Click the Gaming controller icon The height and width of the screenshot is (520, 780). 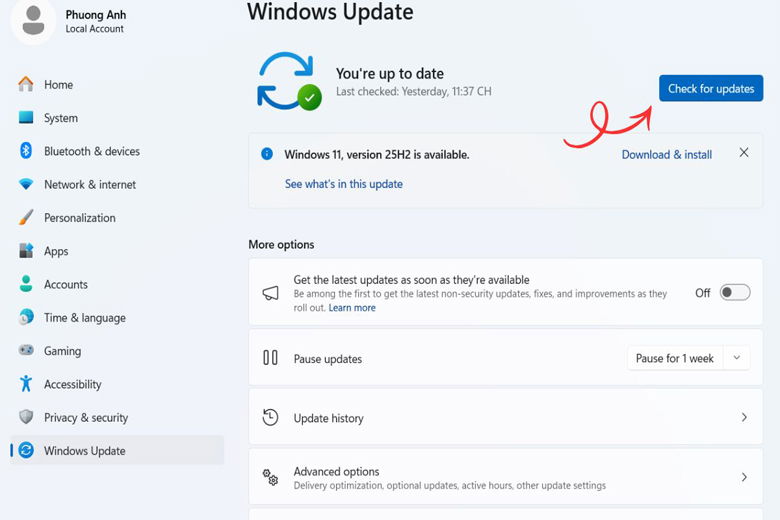coord(26,351)
